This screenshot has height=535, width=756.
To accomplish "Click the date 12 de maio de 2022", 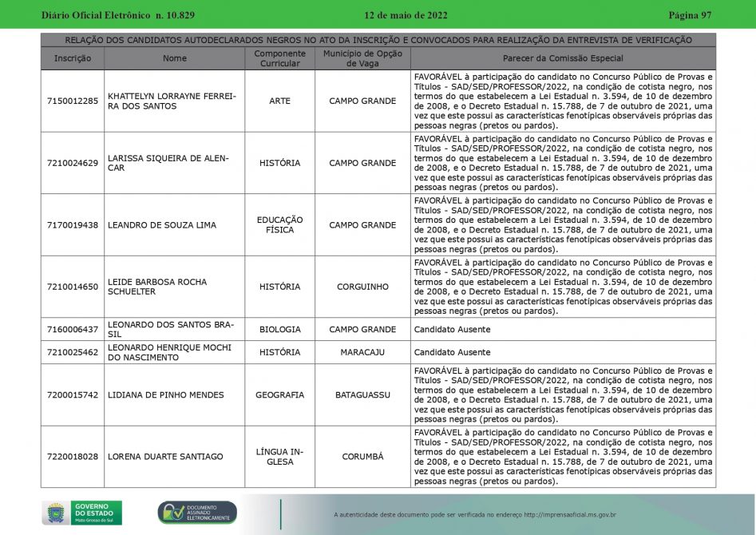I will pyautogui.click(x=406, y=16).
